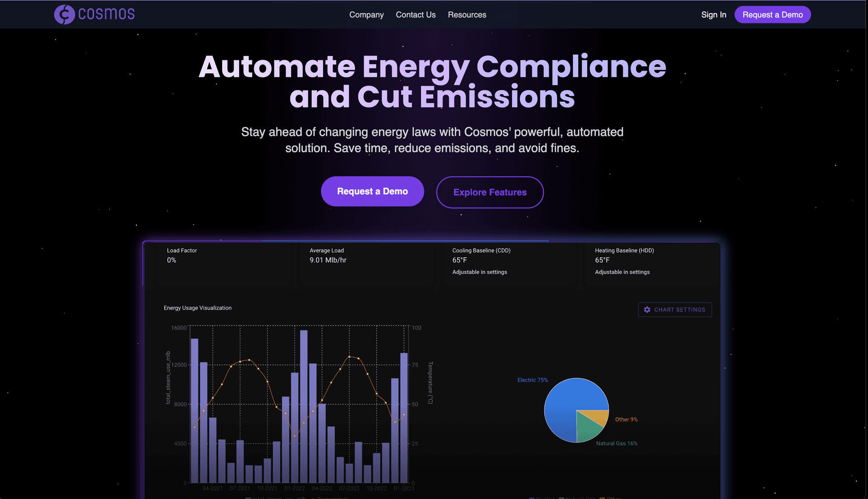
Task: Click the Cosmos logo icon
Action: [65, 14]
